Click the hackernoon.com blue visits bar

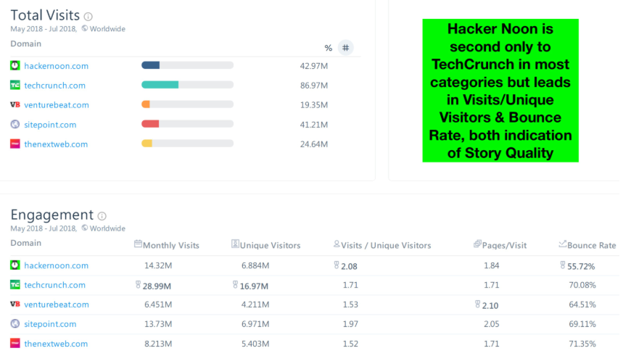click(x=151, y=65)
